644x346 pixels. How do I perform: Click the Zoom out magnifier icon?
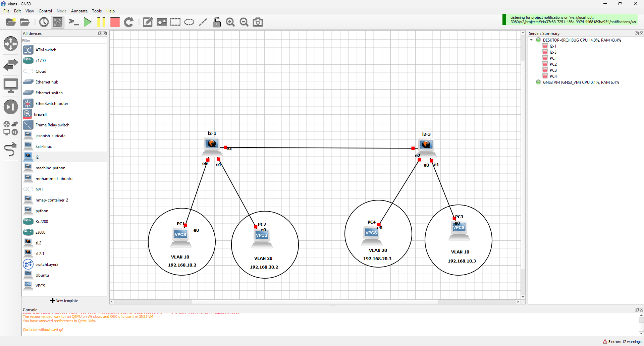tap(244, 22)
